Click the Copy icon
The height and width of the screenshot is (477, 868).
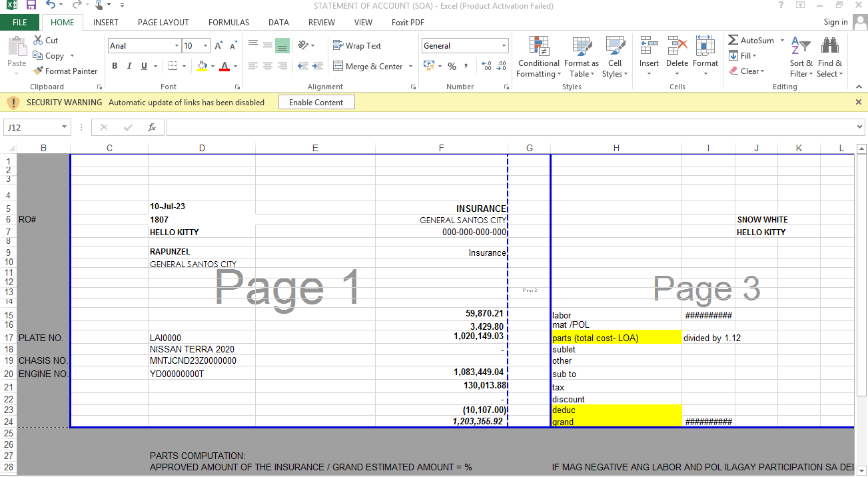(38, 56)
